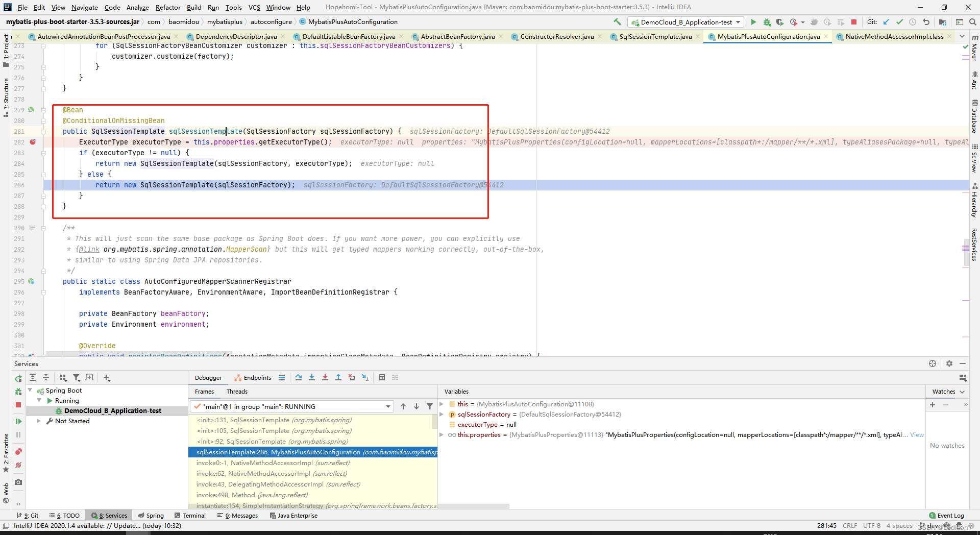The width and height of the screenshot is (980, 535).
Task: Collapse the Spring Boot tree node
Action: [30, 390]
